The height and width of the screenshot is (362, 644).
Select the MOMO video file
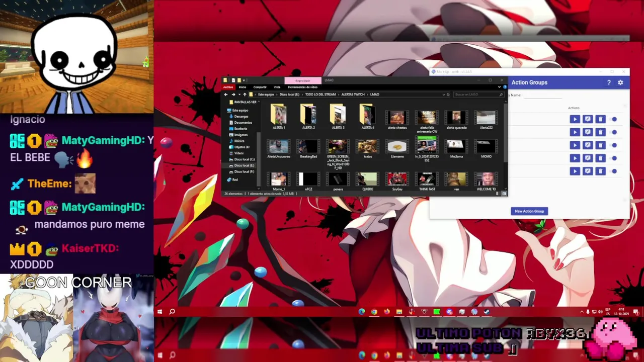486,148
